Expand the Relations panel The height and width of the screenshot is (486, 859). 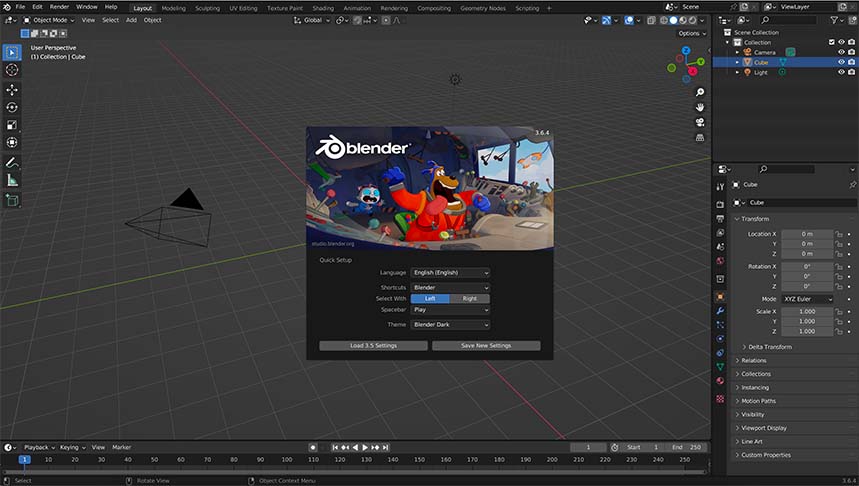pyautogui.click(x=754, y=361)
